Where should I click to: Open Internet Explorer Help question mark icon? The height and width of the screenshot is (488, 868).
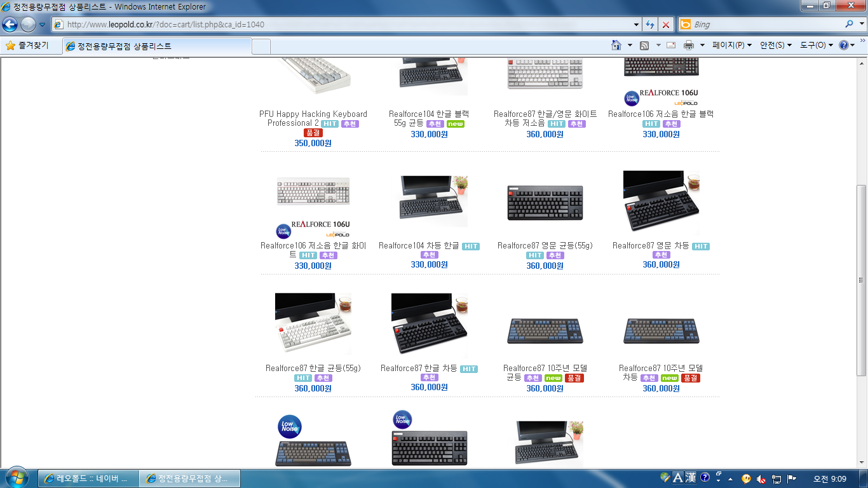coord(844,45)
